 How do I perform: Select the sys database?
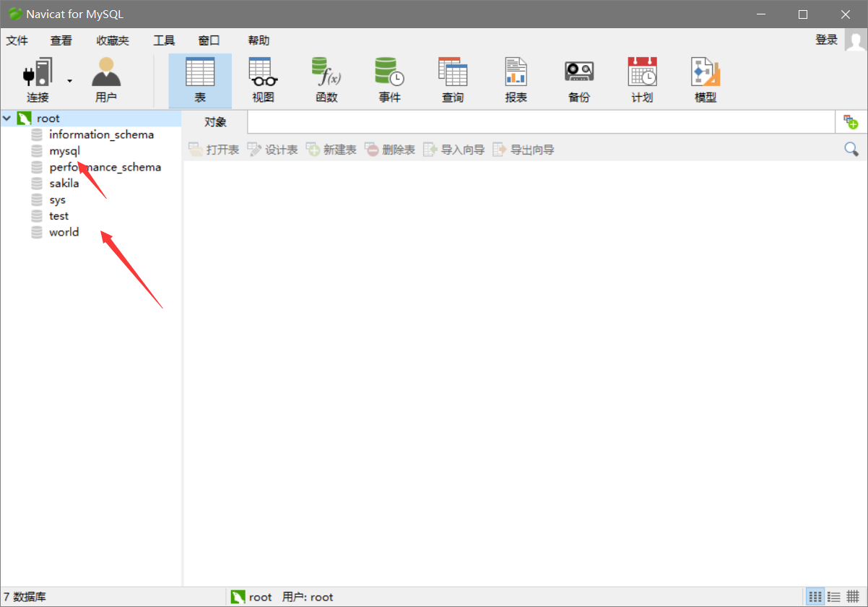coord(58,199)
